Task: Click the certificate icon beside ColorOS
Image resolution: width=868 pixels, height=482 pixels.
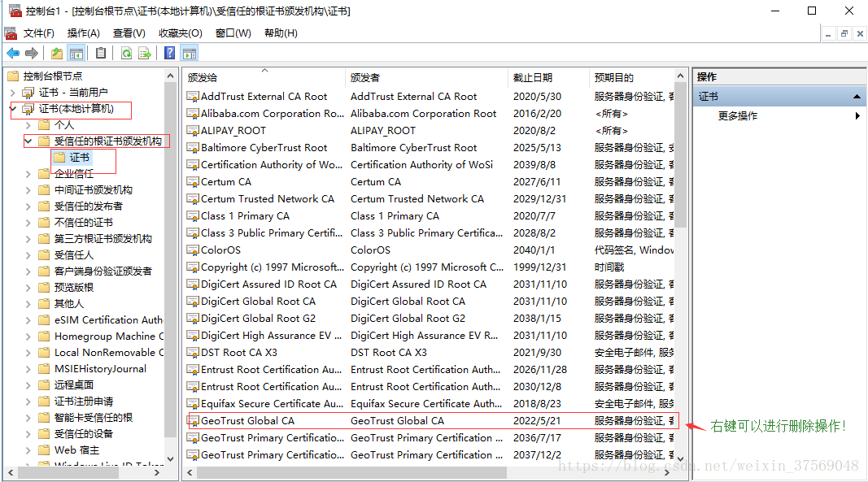Action: click(193, 250)
